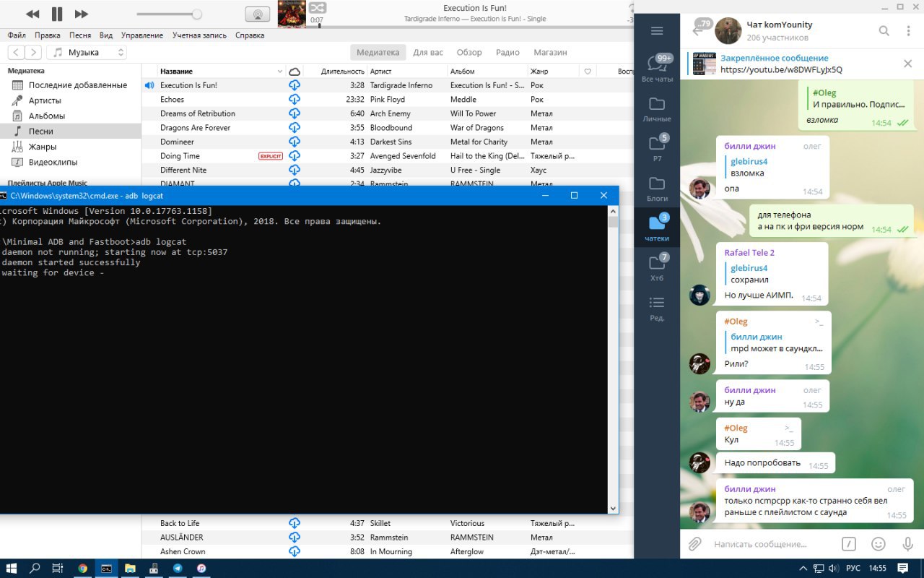This screenshot has width=924, height=578.
Task: Open Task View on the taskbar
Action: click(x=58, y=569)
